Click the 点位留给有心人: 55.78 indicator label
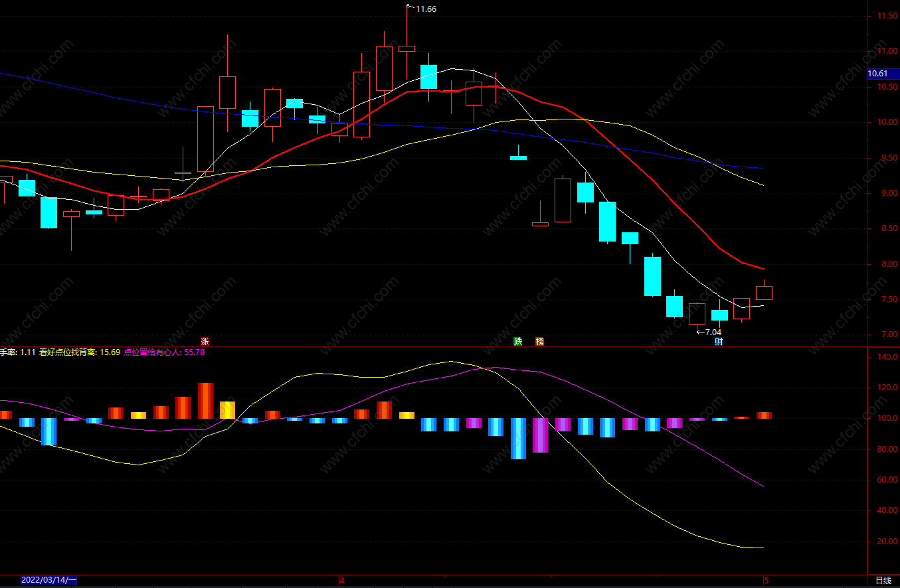 [164, 352]
